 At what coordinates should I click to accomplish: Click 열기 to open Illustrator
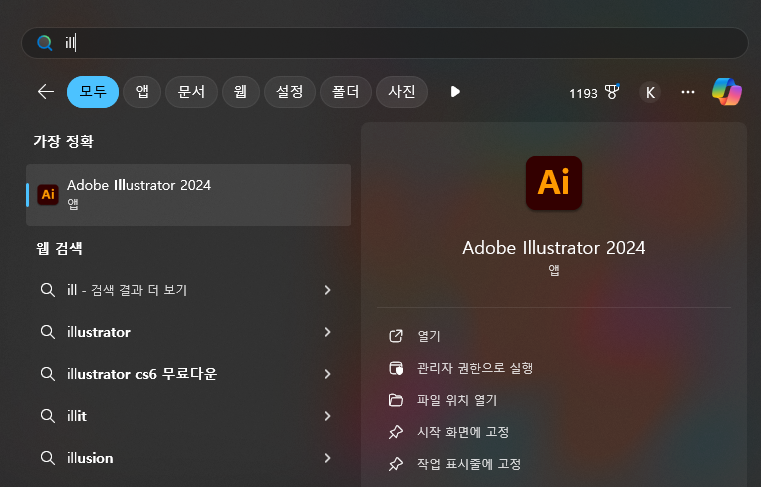429,336
